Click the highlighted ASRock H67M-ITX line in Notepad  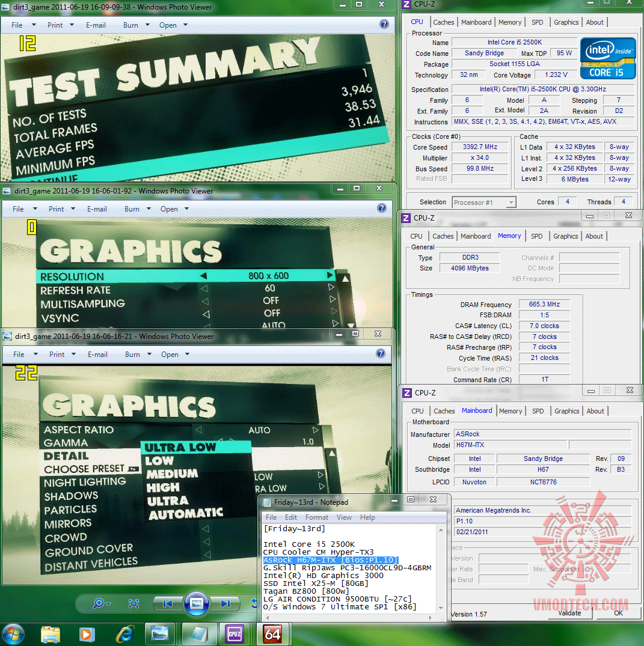coord(331,560)
